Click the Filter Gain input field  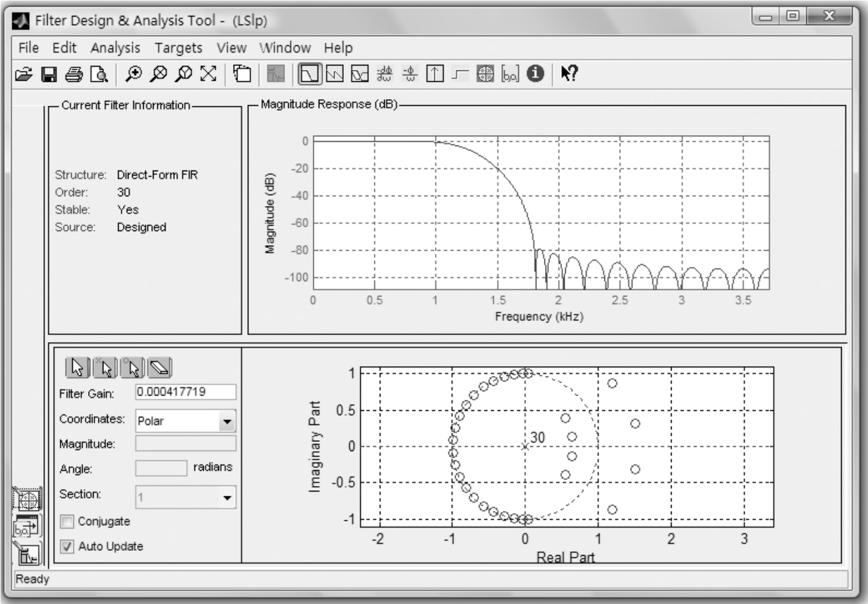pyautogui.click(x=185, y=392)
